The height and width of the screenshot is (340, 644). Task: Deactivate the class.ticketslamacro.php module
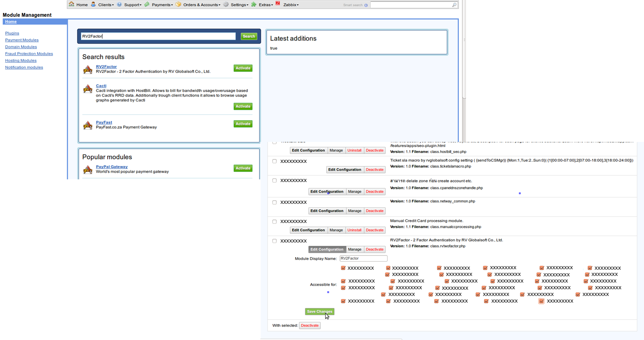click(x=375, y=170)
